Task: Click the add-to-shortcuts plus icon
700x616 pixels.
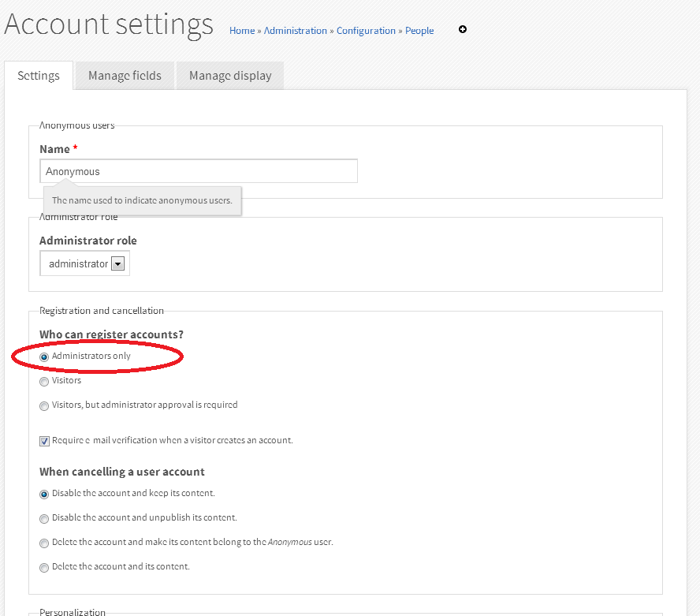Action: (463, 29)
